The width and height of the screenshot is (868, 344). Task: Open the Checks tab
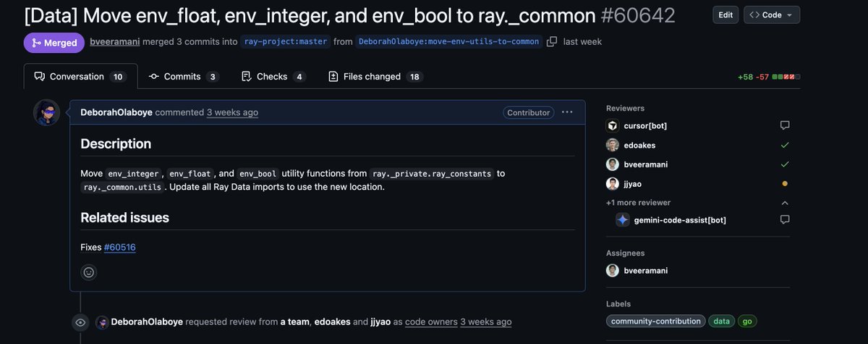(273, 76)
